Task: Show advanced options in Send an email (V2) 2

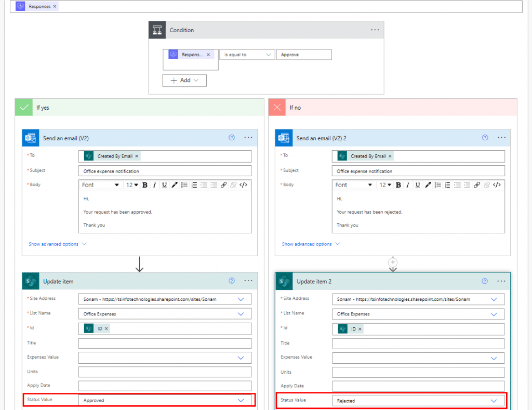Action: 311,244
